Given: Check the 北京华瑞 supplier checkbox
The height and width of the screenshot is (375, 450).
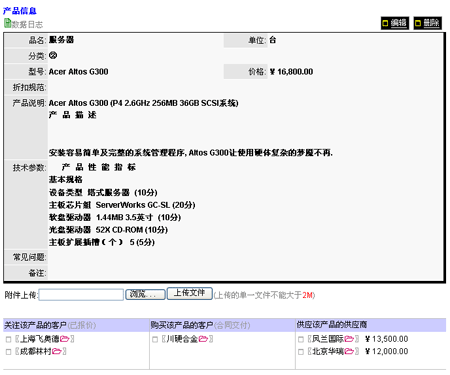Looking at the screenshot, I should coord(301,352).
